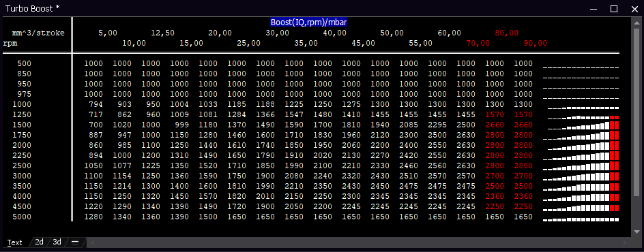Click the rpm axis label
Viewport: 644px width, 252px height.
coord(11,43)
